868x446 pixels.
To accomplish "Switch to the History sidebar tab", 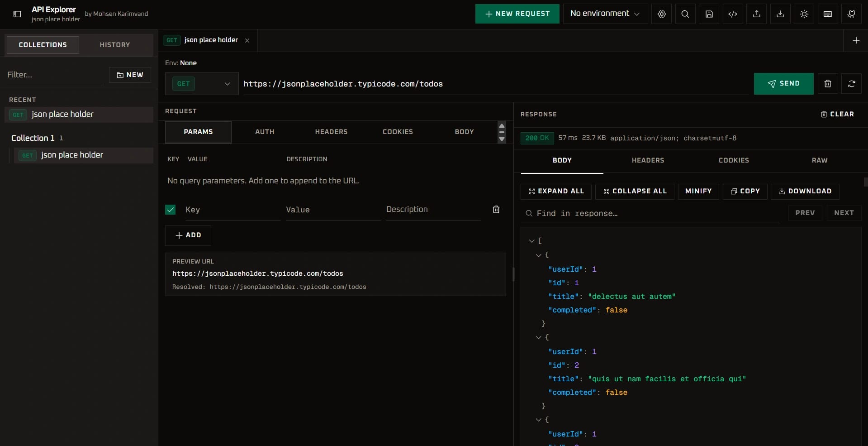I will click(x=115, y=45).
